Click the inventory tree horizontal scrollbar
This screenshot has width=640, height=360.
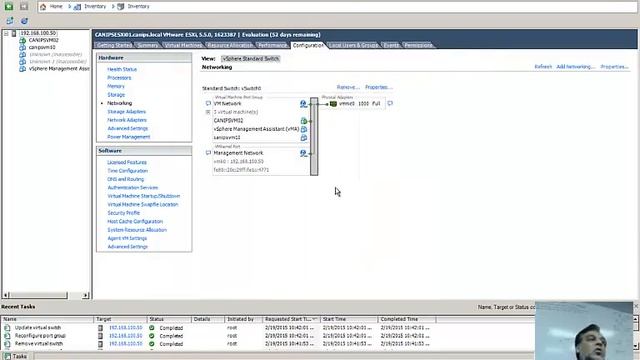tap(38, 295)
